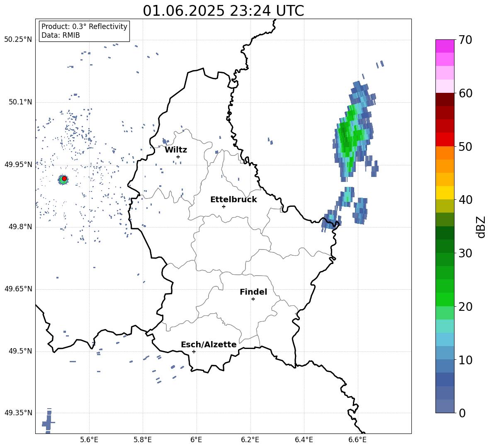Screen dimensions: 491x448
Task: Click the 10 colorbar tick label
Action: 465,360
